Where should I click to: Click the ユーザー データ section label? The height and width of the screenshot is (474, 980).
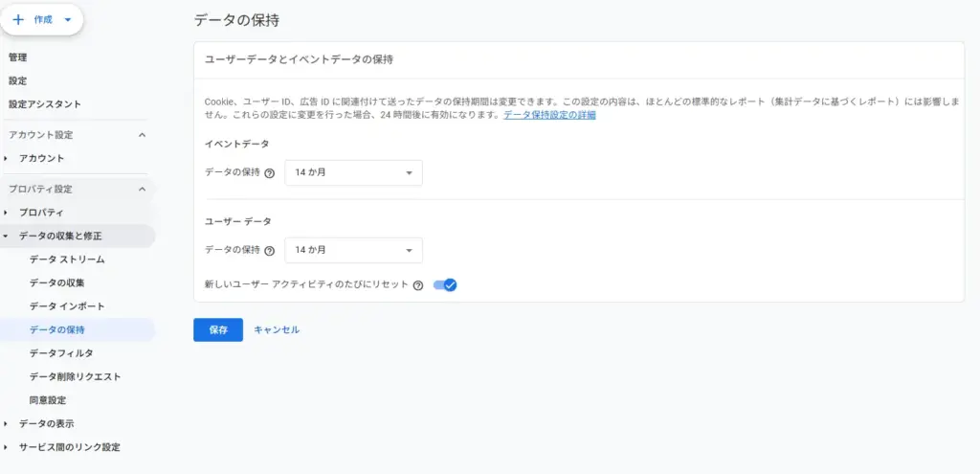(237, 221)
